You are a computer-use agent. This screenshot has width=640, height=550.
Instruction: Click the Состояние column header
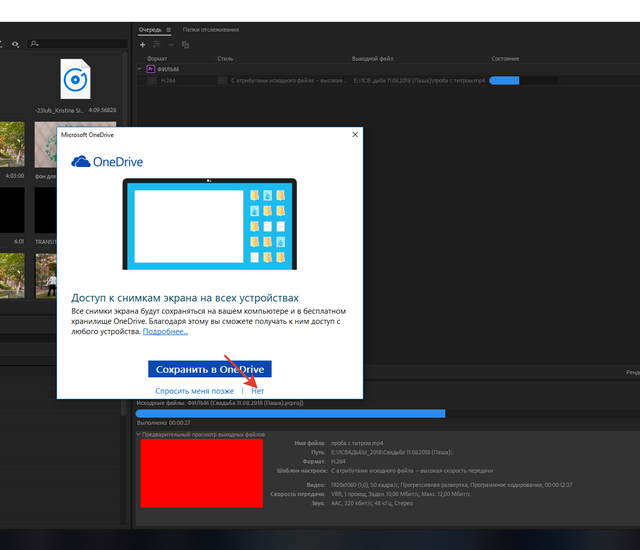click(505, 59)
